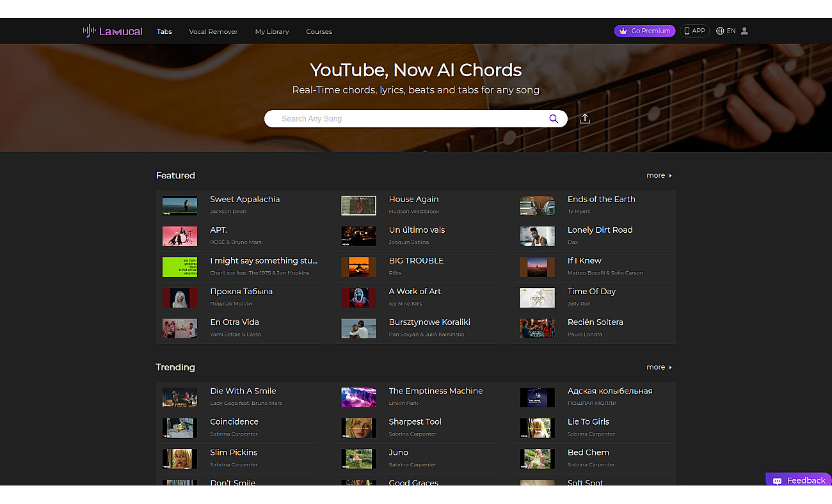Click the Ice Nine Kills artist name
This screenshot has width=832, height=504.
pos(406,304)
